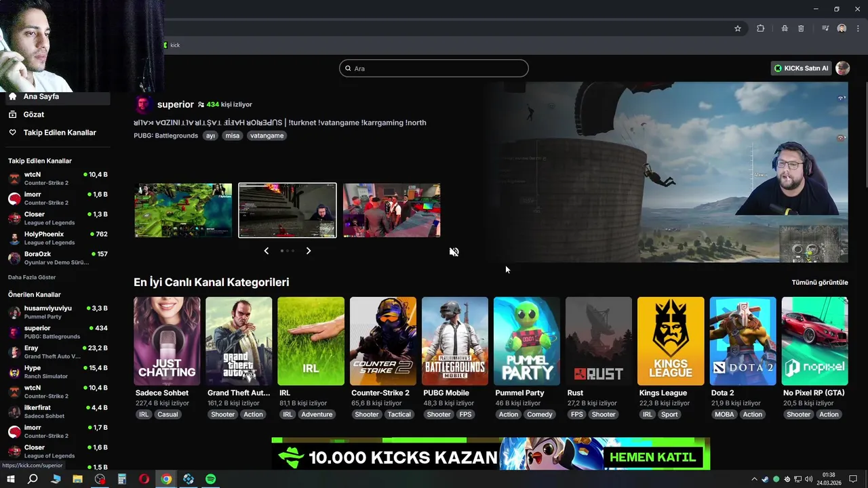868x488 pixels.
Task: Open BoraOzk channel
Action: pos(58,258)
